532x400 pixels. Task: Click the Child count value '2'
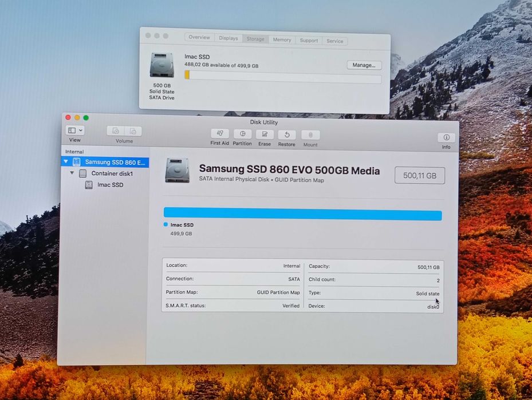click(x=438, y=280)
